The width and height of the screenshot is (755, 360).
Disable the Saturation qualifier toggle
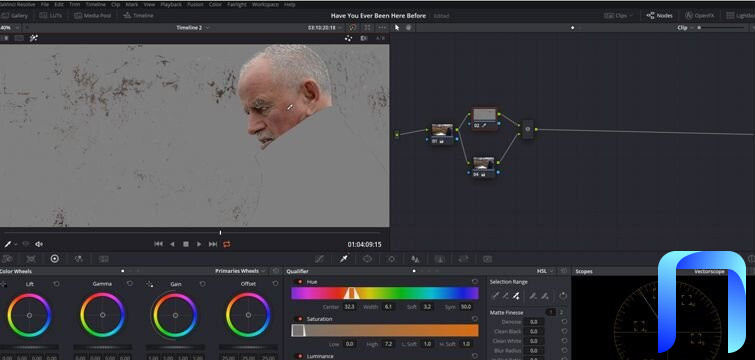300,319
